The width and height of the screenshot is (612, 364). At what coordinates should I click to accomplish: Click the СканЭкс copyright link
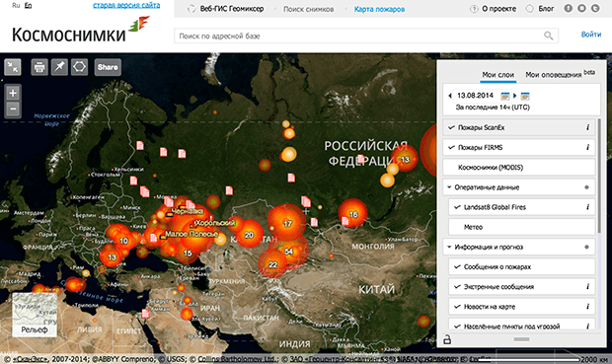click(x=30, y=359)
